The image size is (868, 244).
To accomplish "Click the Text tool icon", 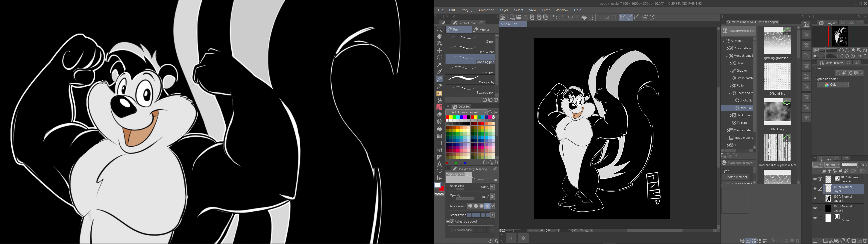I will point(439,164).
